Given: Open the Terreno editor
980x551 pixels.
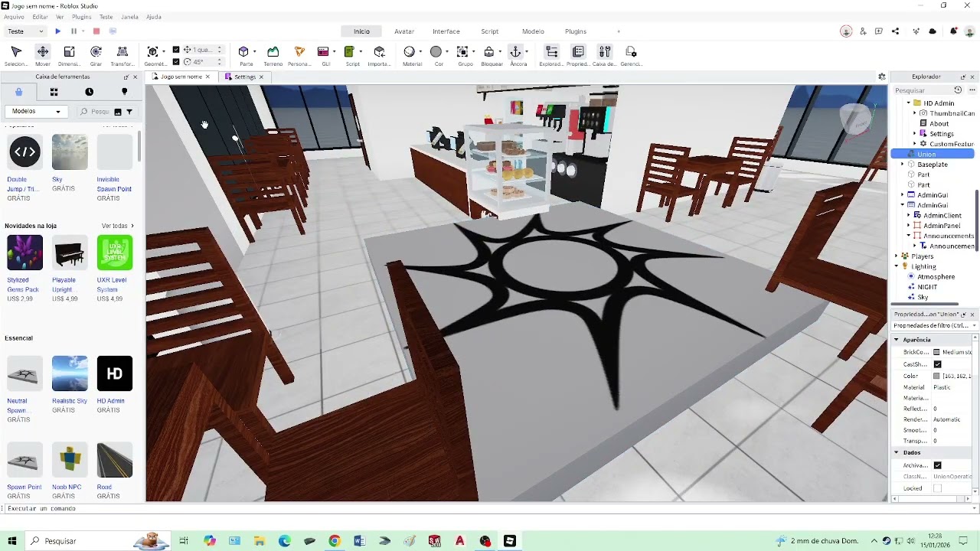Looking at the screenshot, I should (273, 56).
